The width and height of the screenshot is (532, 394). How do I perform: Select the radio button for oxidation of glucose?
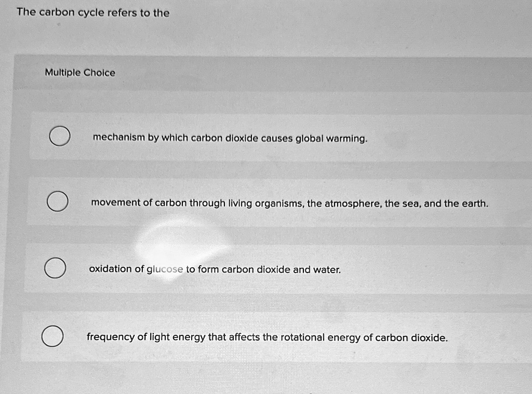(55, 268)
